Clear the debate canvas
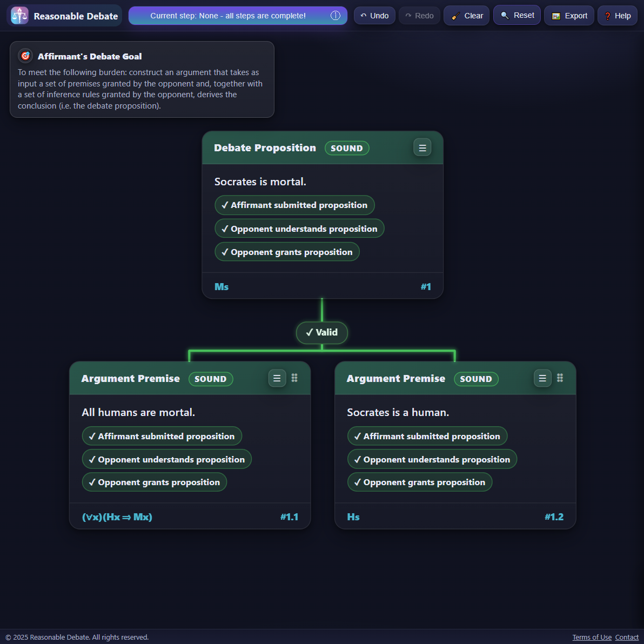 coord(467,16)
